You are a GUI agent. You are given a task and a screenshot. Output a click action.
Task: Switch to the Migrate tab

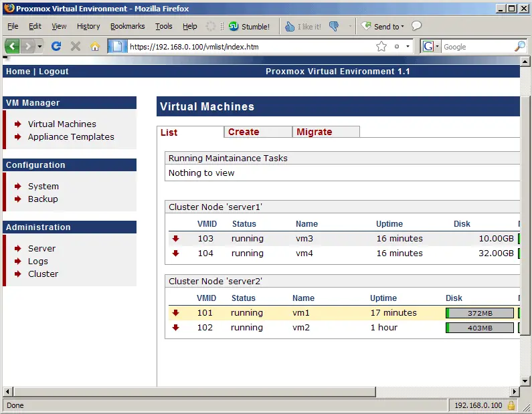click(x=326, y=132)
